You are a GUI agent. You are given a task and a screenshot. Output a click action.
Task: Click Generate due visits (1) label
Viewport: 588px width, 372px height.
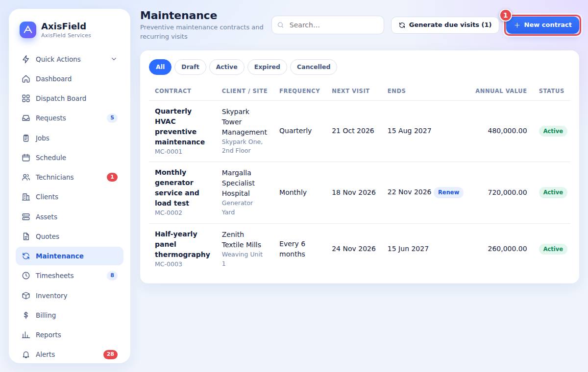point(450,25)
